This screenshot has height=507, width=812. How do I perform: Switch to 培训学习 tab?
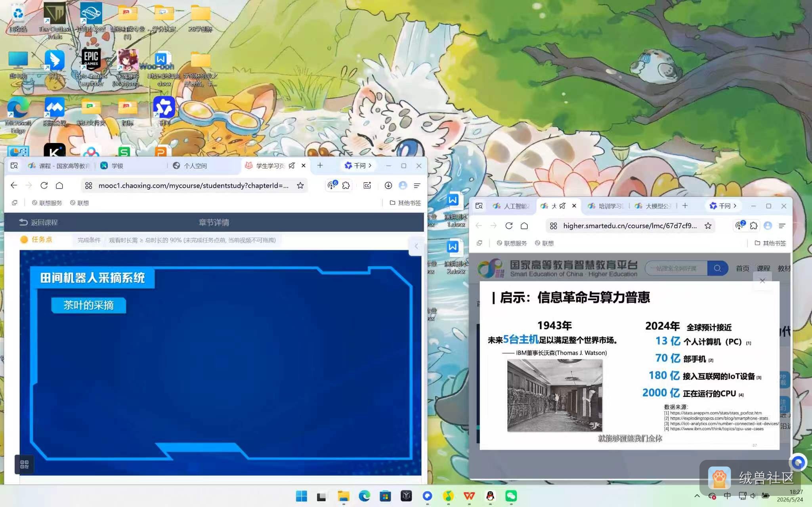click(606, 206)
